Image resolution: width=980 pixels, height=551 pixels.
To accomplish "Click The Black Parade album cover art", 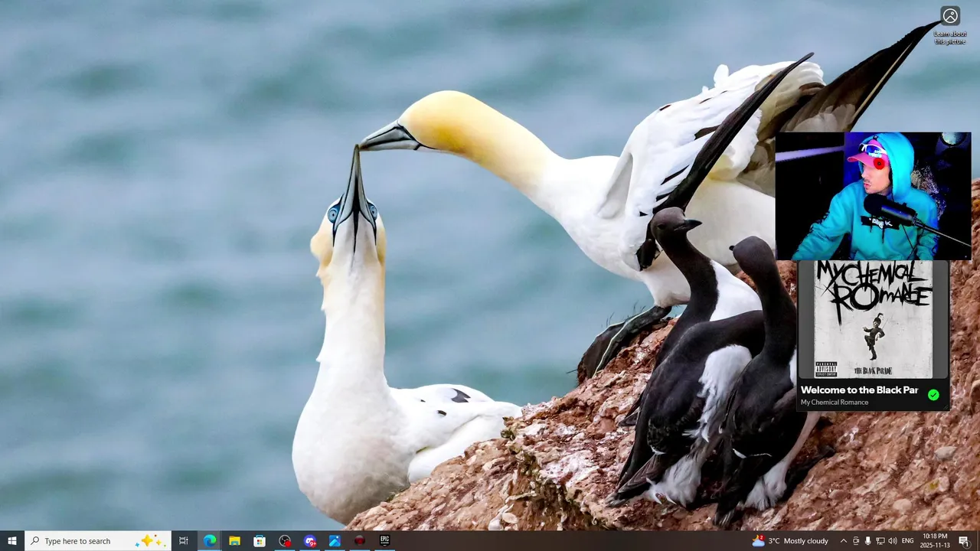I will (x=873, y=319).
